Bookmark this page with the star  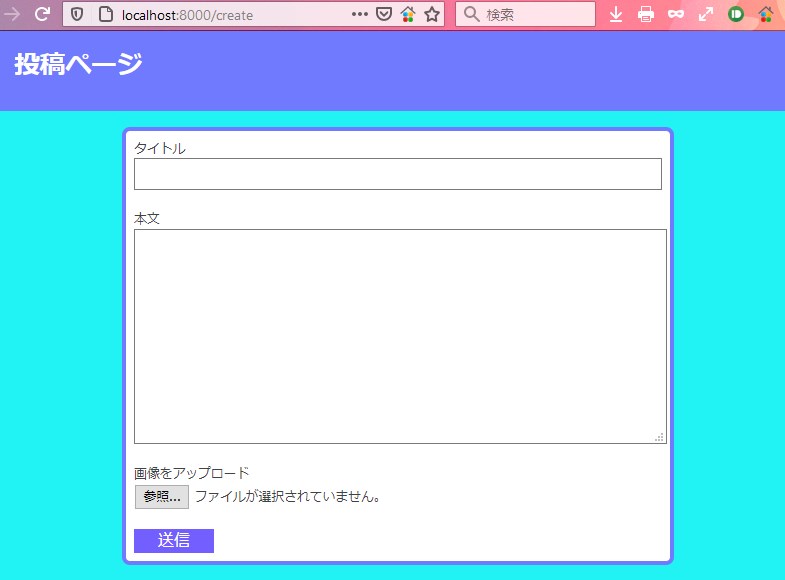coord(431,14)
